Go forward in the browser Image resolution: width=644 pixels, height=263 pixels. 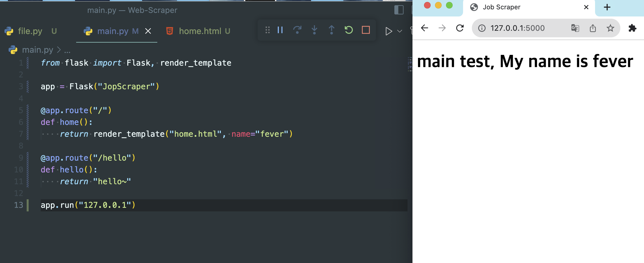(x=442, y=28)
